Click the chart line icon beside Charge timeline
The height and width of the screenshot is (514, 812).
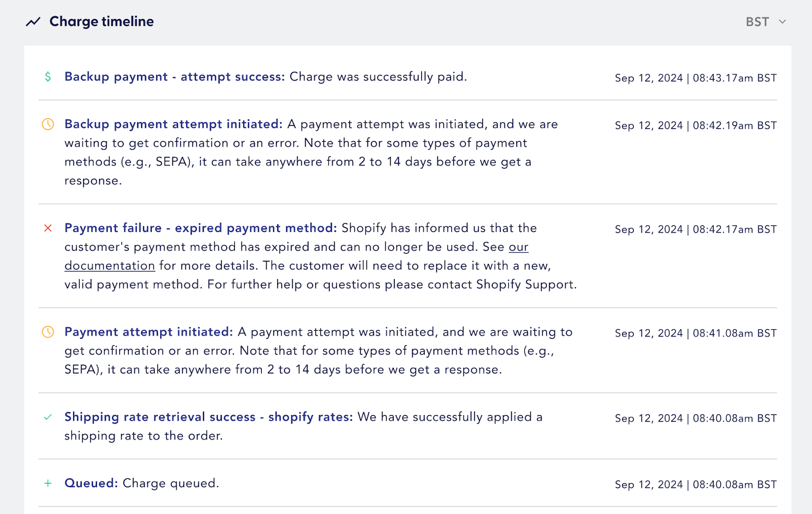pyautogui.click(x=32, y=21)
